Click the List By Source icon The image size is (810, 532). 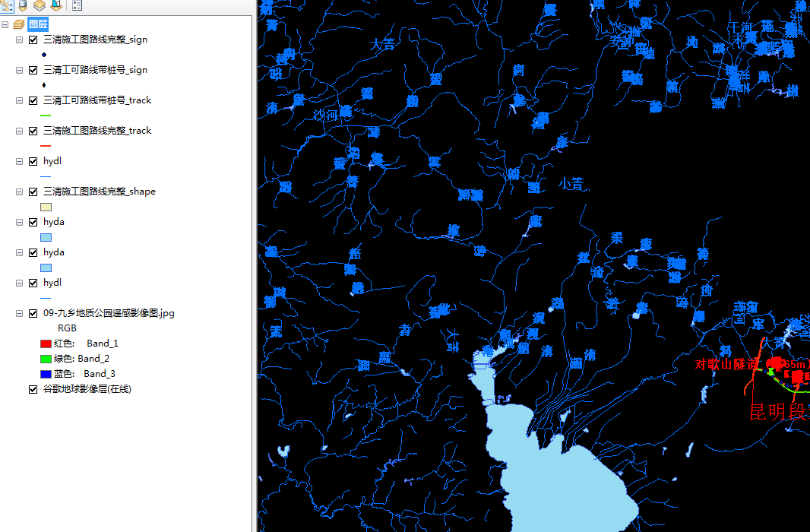click(x=23, y=6)
